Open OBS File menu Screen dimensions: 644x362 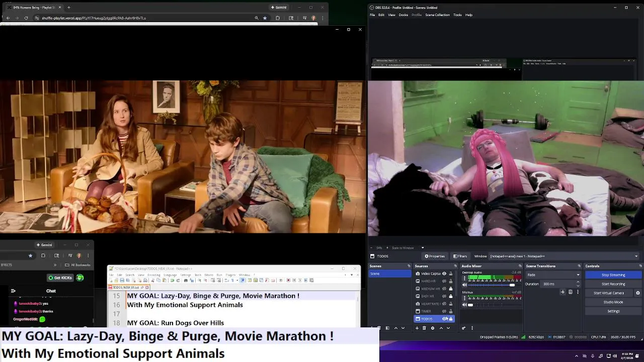click(372, 15)
